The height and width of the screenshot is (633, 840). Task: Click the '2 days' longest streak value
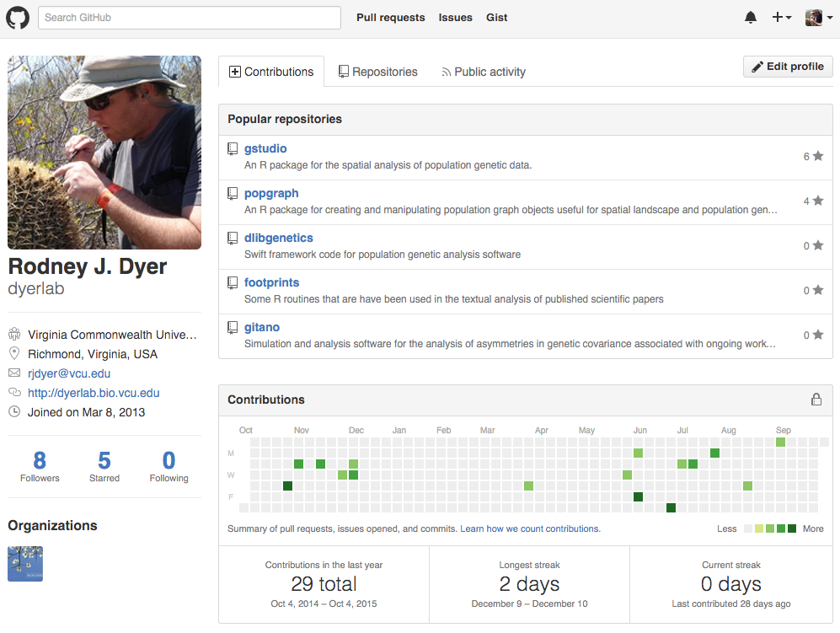pyautogui.click(x=529, y=584)
